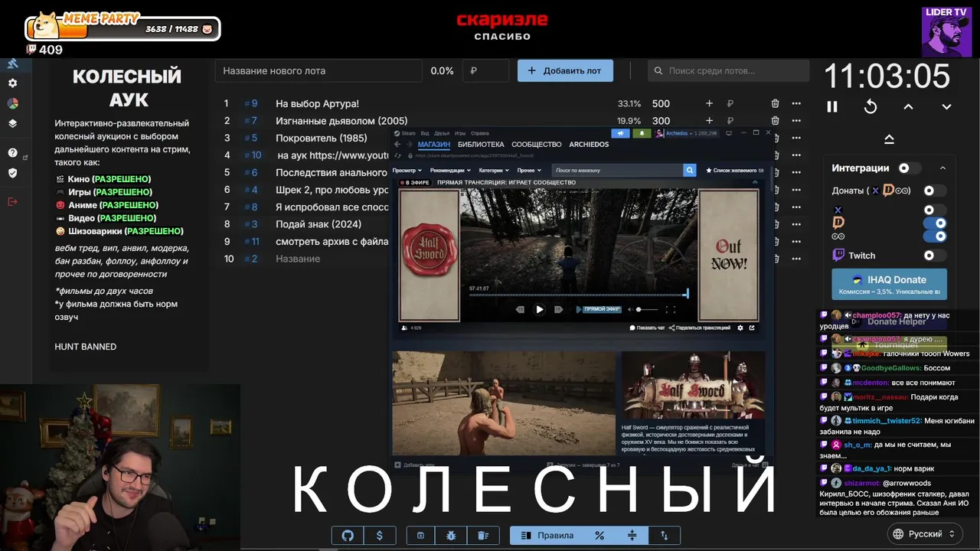The height and width of the screenshot is (551, 980).
Task: Click the clear all lots trash icon
Action: pos(483,536)
